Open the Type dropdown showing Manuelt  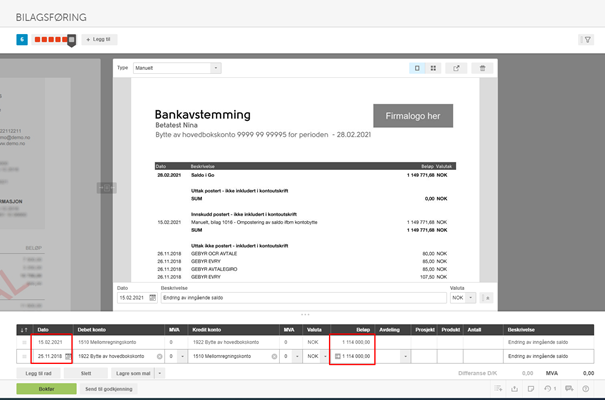coord(177,68)
